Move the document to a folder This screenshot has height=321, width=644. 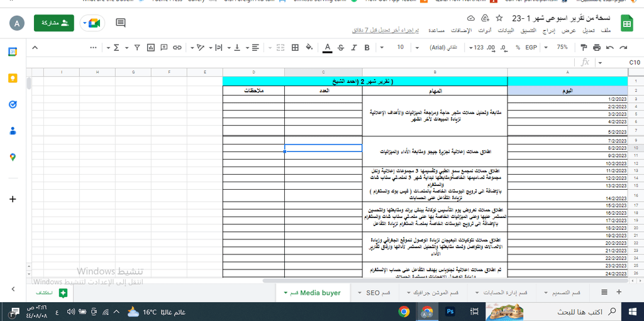[x=485, y=18]
